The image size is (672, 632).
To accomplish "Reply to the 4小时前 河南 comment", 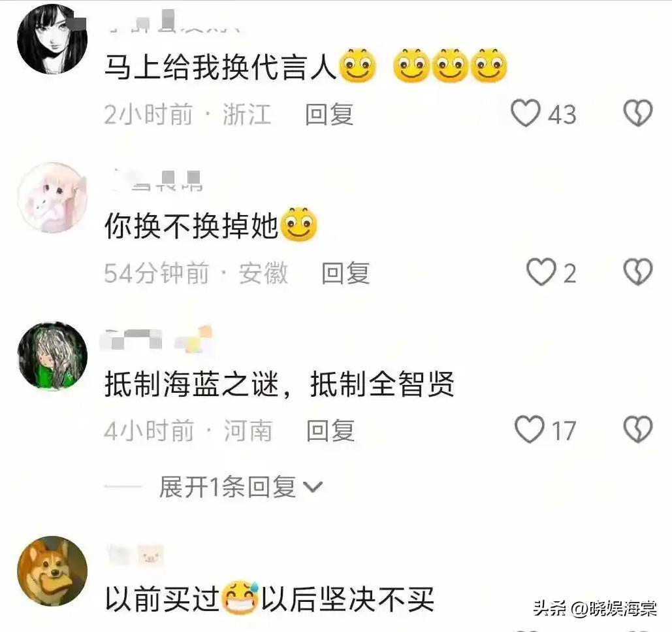I will [330, 431].
